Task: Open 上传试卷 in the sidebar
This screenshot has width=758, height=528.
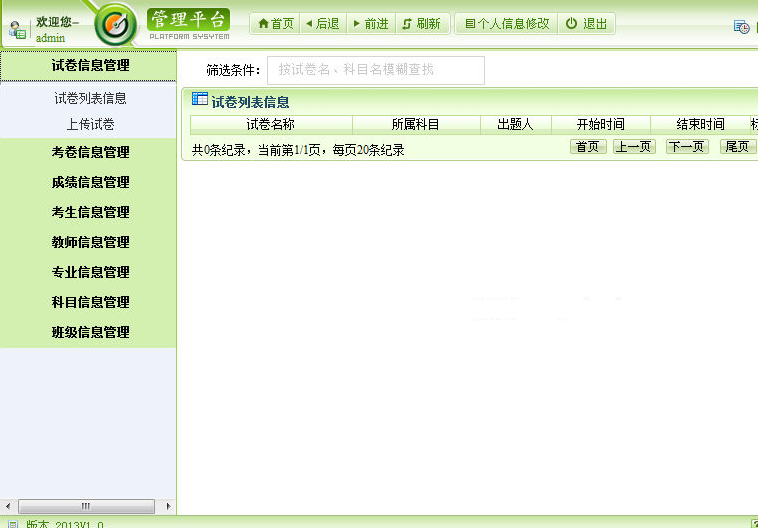Action: click(90, 125)
